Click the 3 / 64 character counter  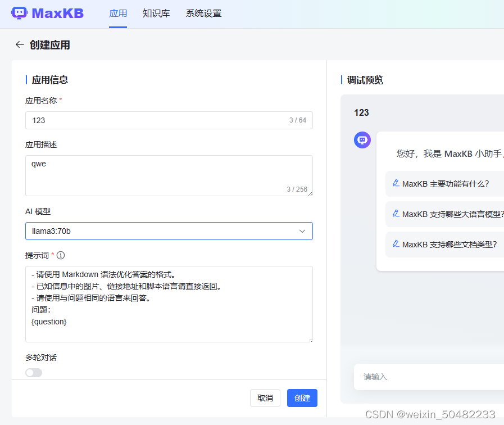(298, 120)
